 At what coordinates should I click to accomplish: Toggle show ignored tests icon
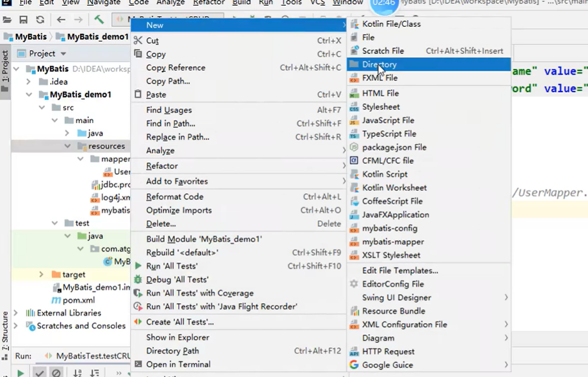click(56, 372)
